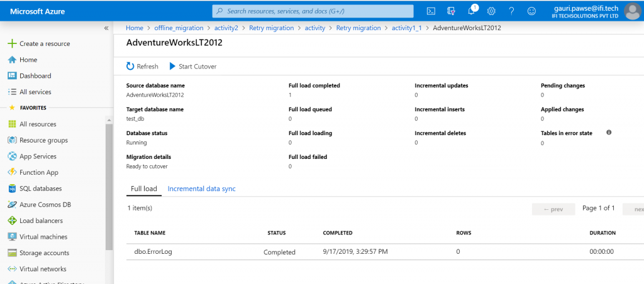This screenshot has width=644, height=284.
Task: Click the Resource groups cube icon
Action: pyautogui.click(x=13, y=140)
